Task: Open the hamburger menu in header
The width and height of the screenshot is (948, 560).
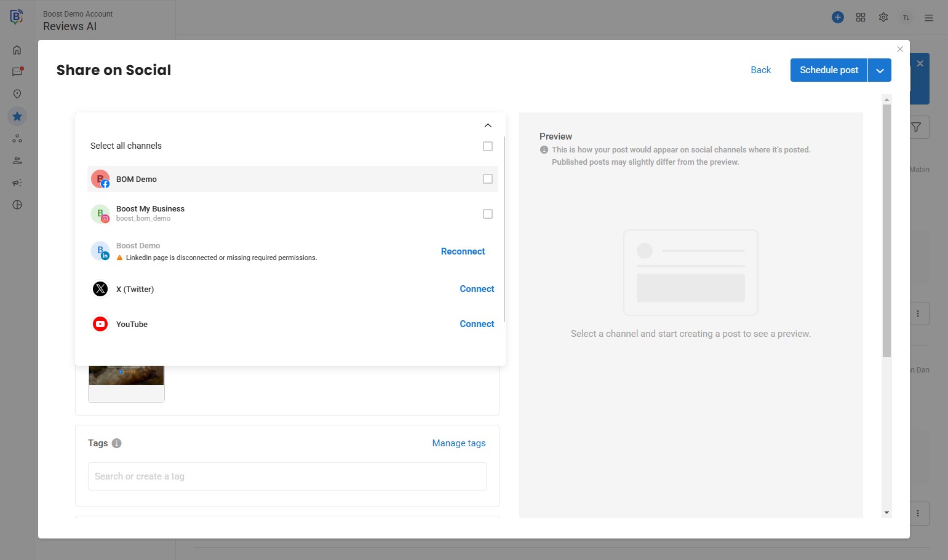Action: [x=929, y=18]
